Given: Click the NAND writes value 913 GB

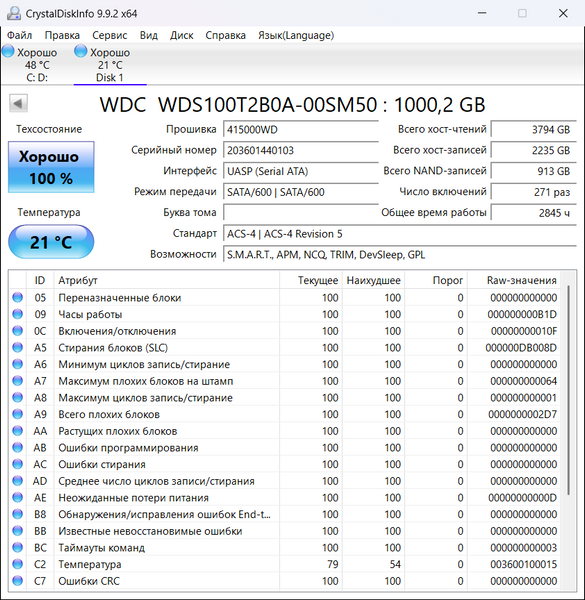Looking at the screenshot, I should click(534, 171).
